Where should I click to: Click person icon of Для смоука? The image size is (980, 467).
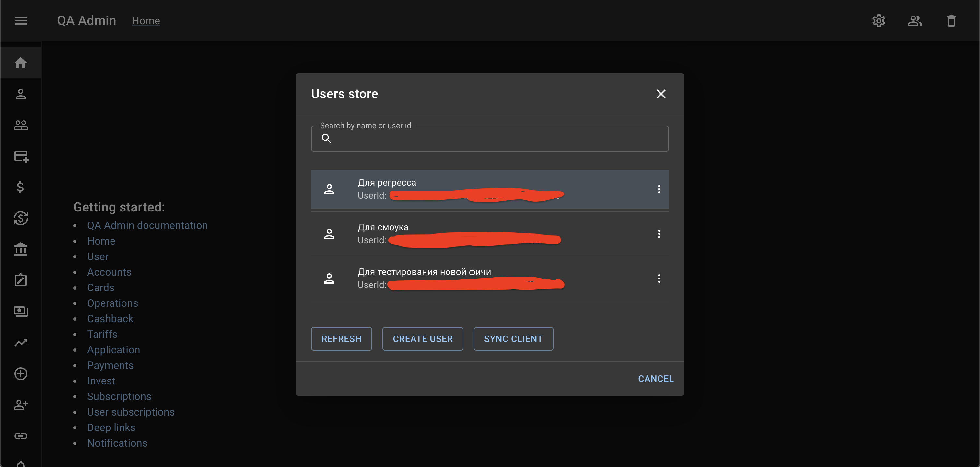tap(329, 234)
